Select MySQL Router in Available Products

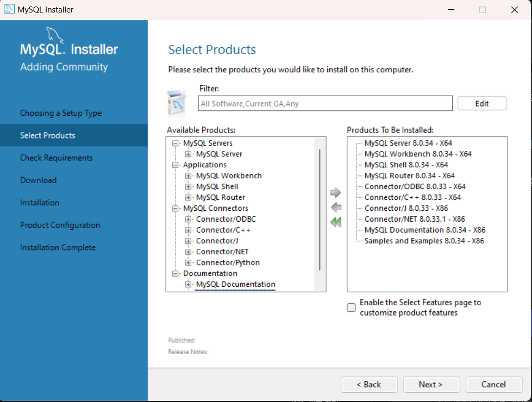coord(221,197)
